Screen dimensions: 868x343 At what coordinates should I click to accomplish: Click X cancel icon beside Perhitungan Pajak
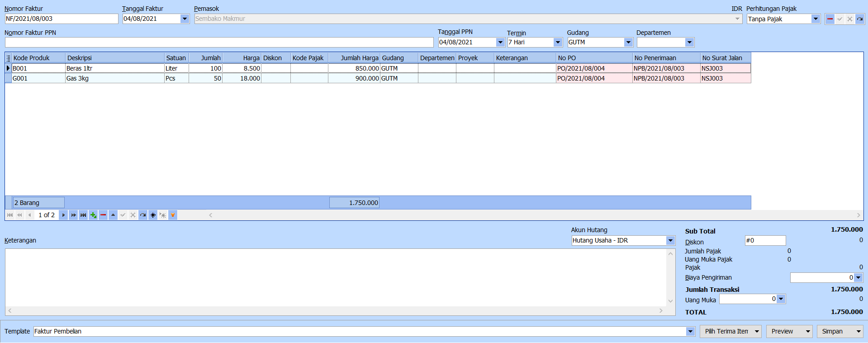coord(850,19)
